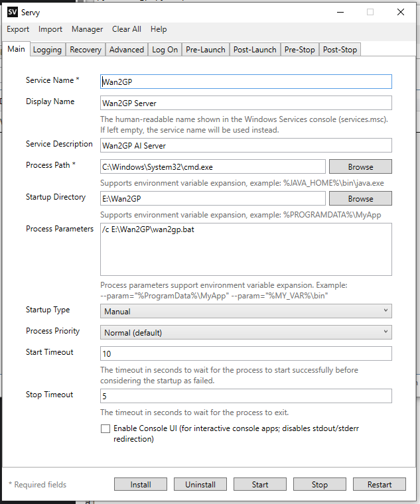
Task: Switch to the Logging tab
Action: coord(47,50)
